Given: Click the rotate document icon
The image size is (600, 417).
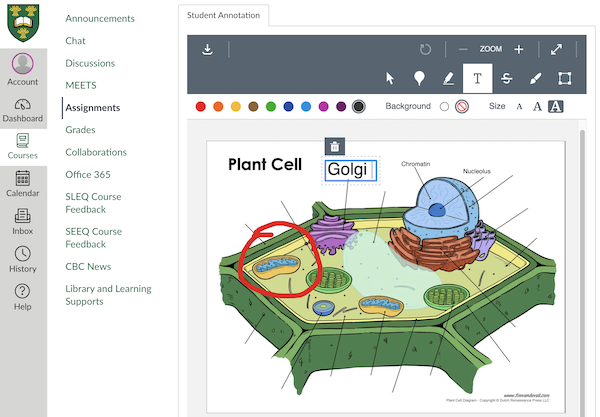Looking at the screenshot, I should pyautogui.click(x=425, y=49).
